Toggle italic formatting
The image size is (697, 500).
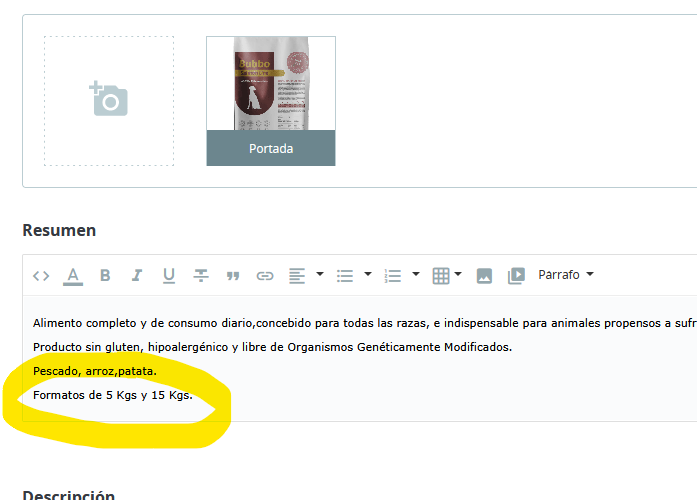point(137,276)
